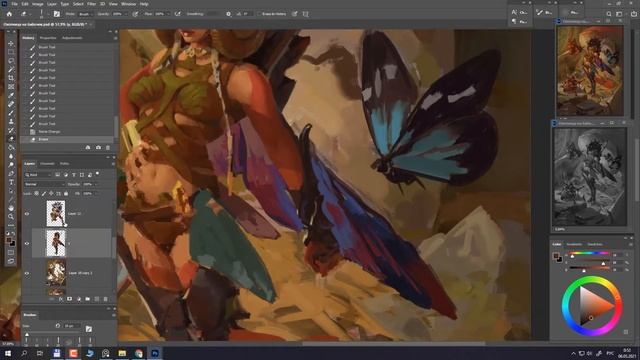Open the Window menu
Image resolution: width=640 pixels, height=360 pixels.
tap(128, 4)
